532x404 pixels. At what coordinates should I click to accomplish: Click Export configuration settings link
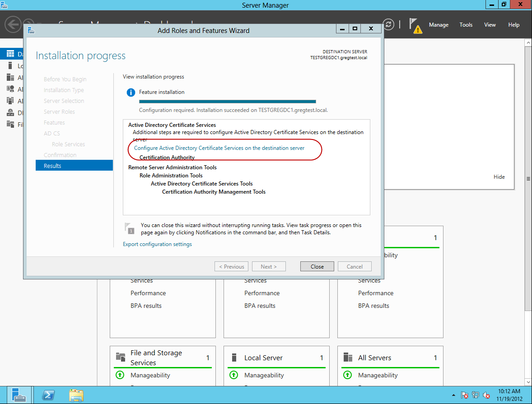pos(157,244)
